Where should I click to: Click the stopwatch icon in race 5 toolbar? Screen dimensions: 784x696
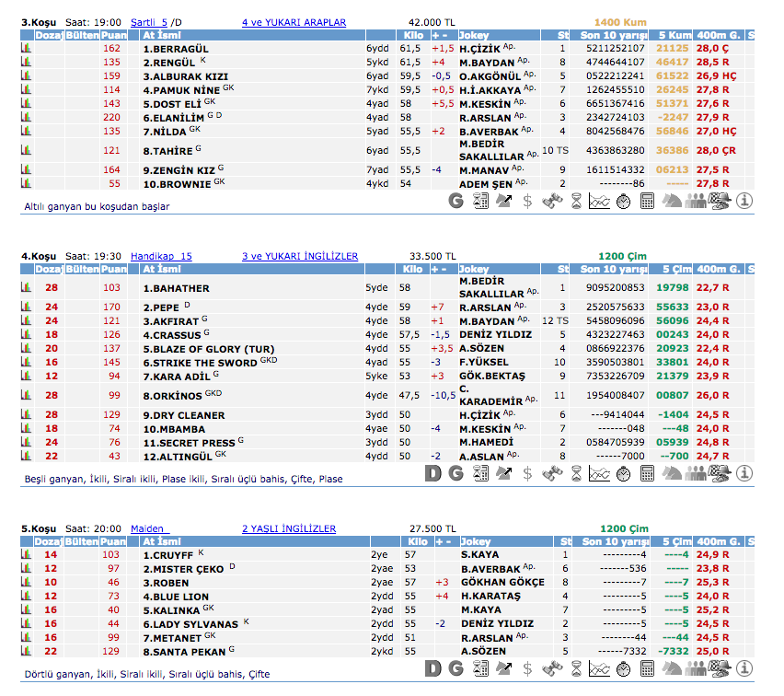pyautogui.click(x=623, y=667)
